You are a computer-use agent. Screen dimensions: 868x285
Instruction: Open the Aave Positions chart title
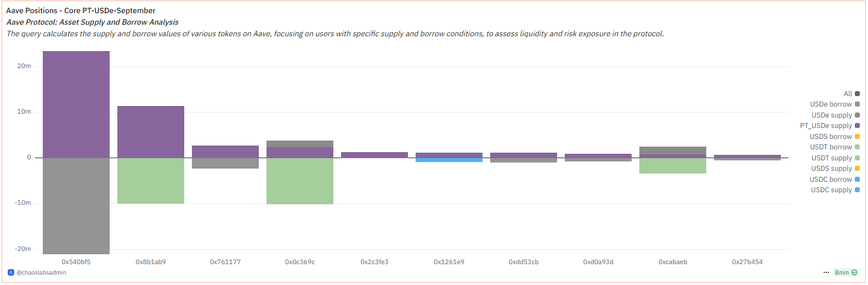tap(81, 10)
